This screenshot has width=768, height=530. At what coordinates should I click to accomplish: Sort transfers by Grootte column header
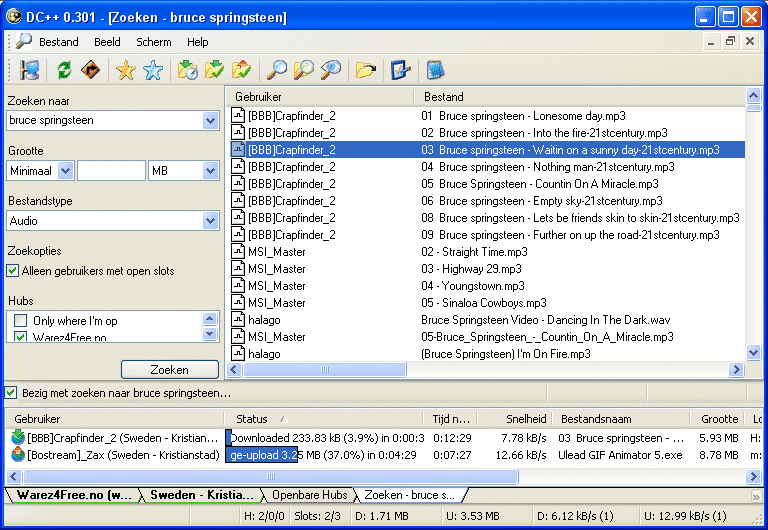tap(719, 419)
